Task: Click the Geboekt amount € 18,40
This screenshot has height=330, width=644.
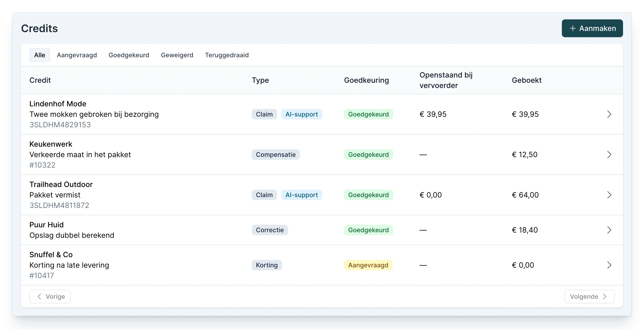Action: [525, 230]
